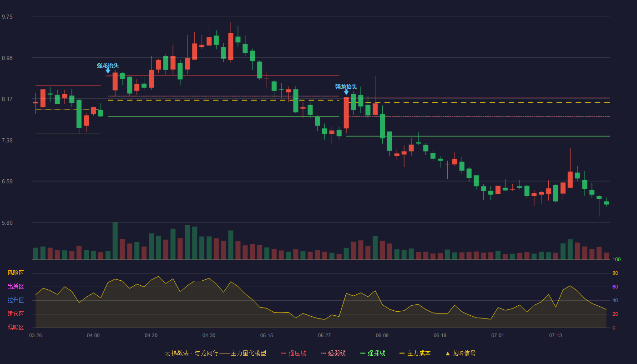Toggle the 强弱线 legend entry
The width and height of the screenshot is (637, 364).
[x=333, y=353]
